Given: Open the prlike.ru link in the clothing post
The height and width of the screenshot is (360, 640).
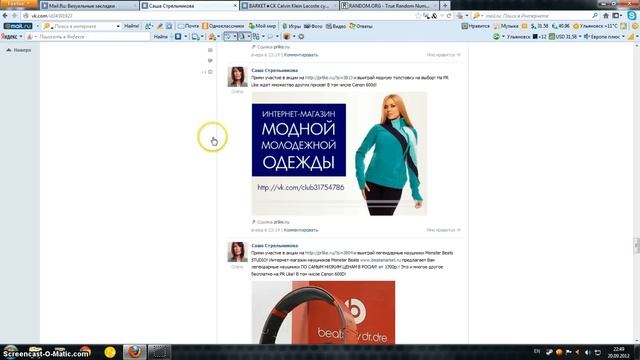Looking at the screenshot, I should pyautogui.click(x=329, y=78).
